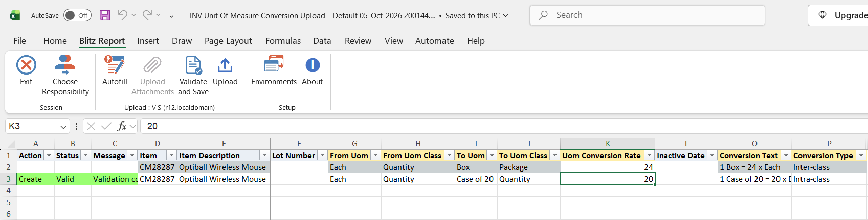The height and width of the screenshot is (220, 868).
Task: Open the Uom Conversion Rate filter dropdown
Action: tap(649, 155)
